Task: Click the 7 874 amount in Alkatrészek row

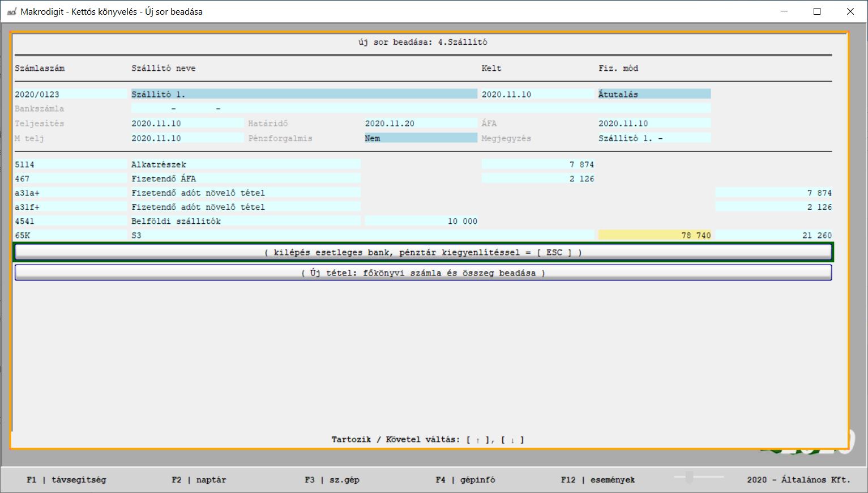Action: tap(538, 164)
